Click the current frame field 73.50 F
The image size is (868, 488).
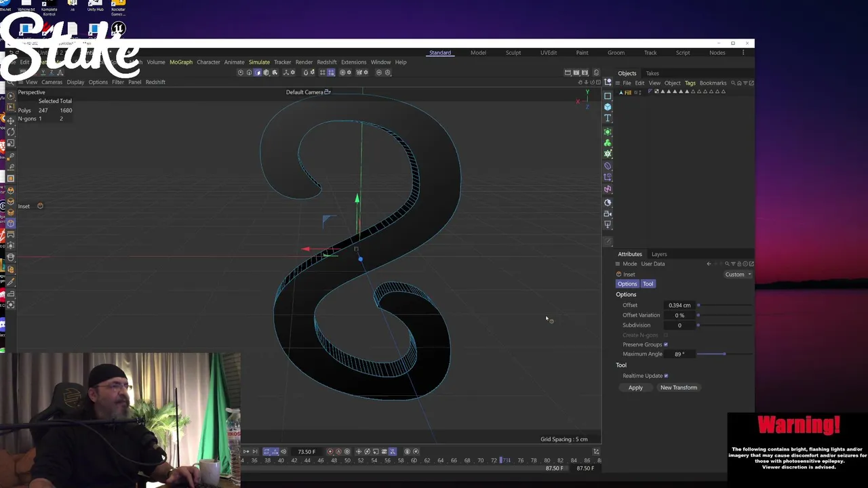[307, 452]
